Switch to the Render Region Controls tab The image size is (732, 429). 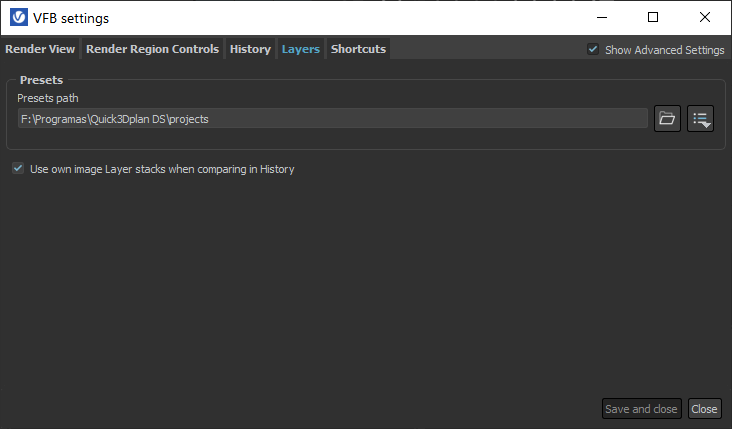pyautogui.click(x=152, y=49)
